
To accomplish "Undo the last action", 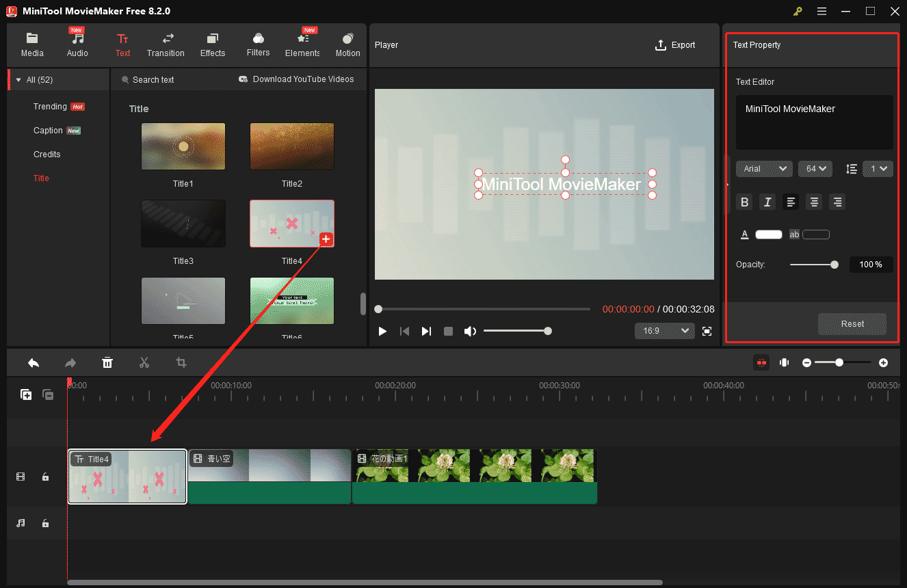I will tap(34, 362).
